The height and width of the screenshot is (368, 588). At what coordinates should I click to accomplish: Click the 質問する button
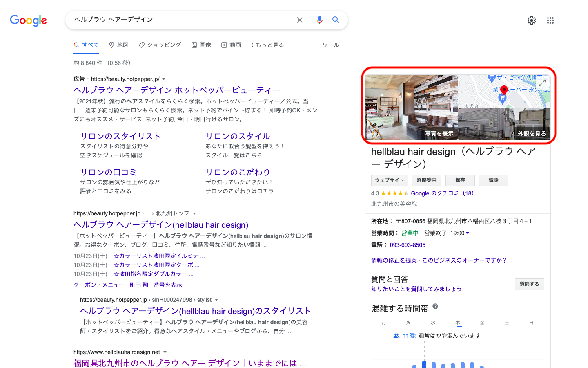point(530,284)
